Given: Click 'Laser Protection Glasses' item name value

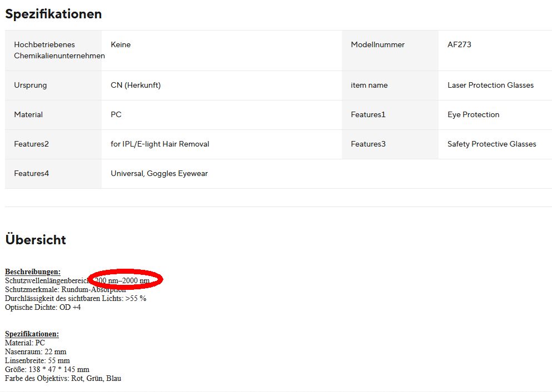Looking at the screenshot, I should click(x=490, y=85).
